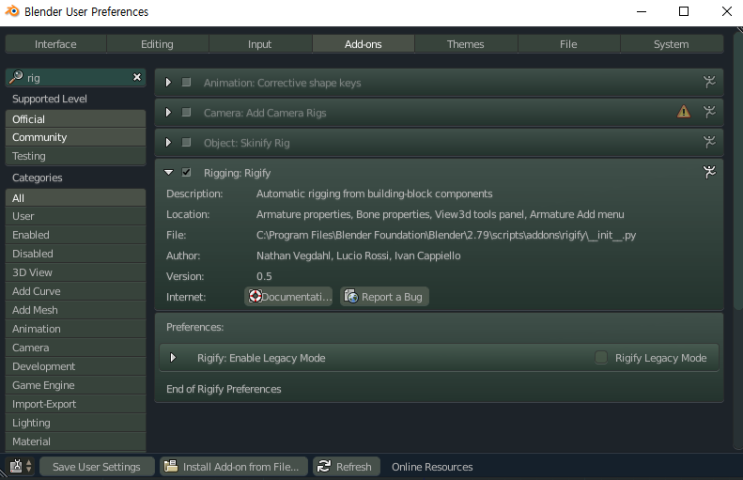
Task: Open Online Resources link
Action: [x=432, y=467]
